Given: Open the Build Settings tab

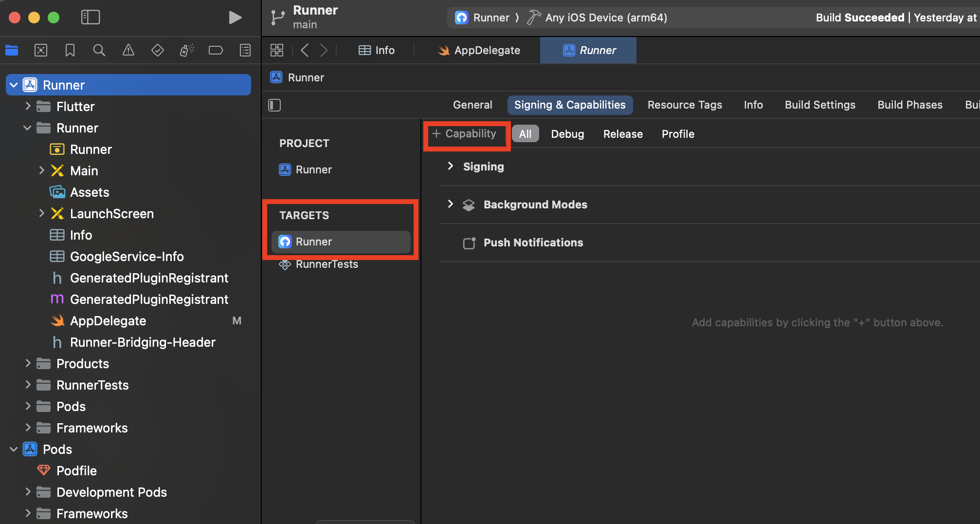Looking at the screenshot, I should point(820,105).
